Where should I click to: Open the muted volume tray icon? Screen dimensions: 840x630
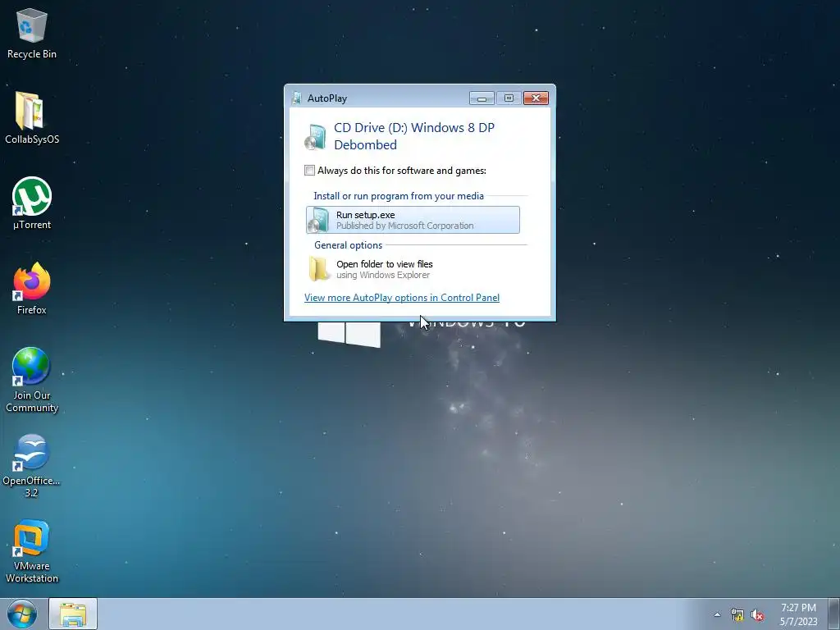coord(757,614)
